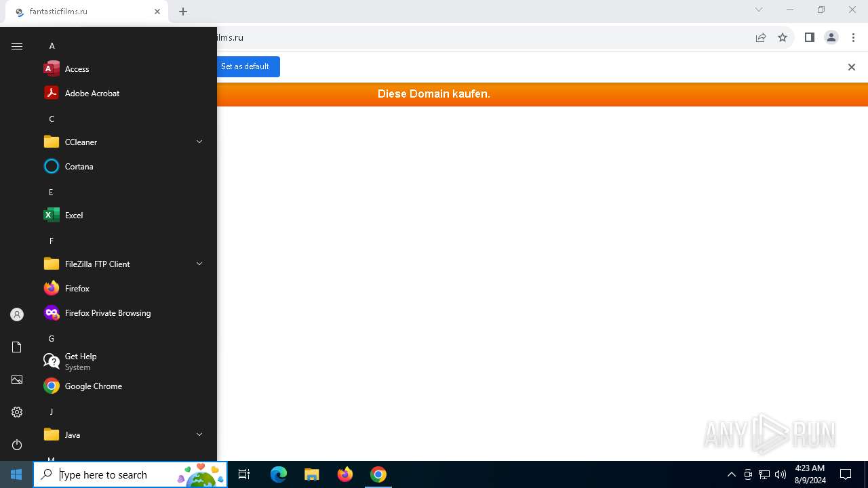This screenshot has width=868, height=488.
Task: Expand the FileZilla FTP Client chevron
Action: 199,264
